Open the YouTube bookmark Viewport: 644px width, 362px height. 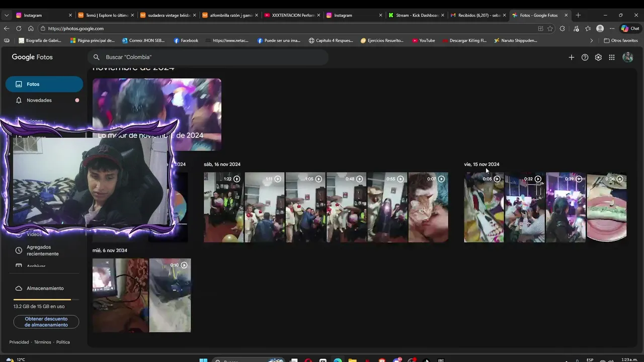424,40
